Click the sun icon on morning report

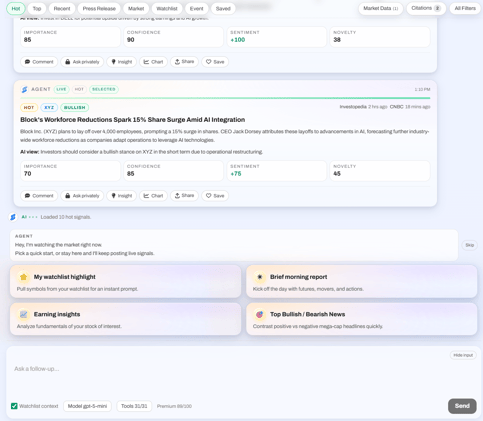(259, 277)
